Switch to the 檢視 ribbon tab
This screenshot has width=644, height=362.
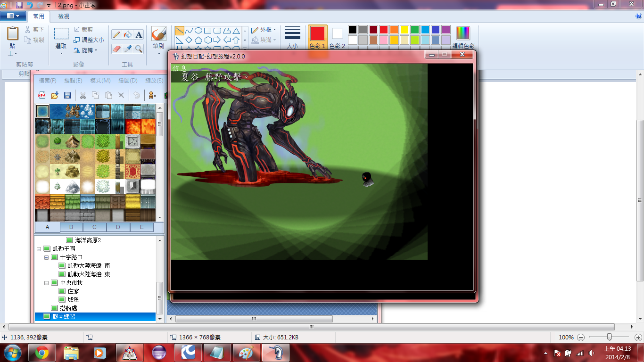click(64, 16)
